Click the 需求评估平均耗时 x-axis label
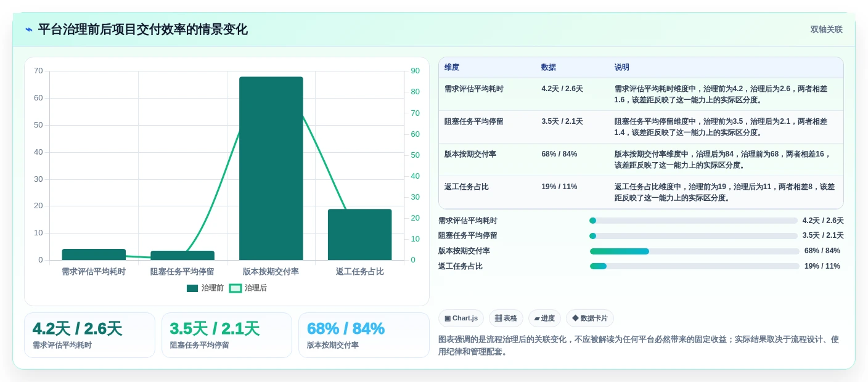The image size is (868, 382). pyautogui.click(x=94, y=271)
